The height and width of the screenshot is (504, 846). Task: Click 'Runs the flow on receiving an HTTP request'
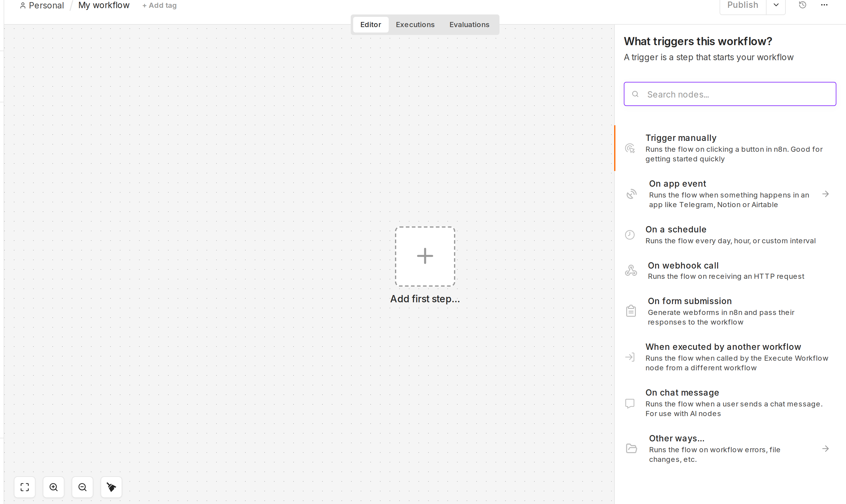726,276
